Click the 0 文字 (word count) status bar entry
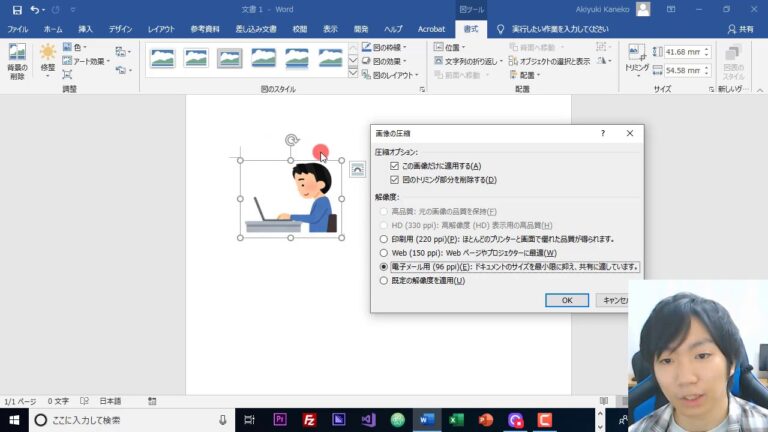The image size is (768, 432). (x=58, y=401)
